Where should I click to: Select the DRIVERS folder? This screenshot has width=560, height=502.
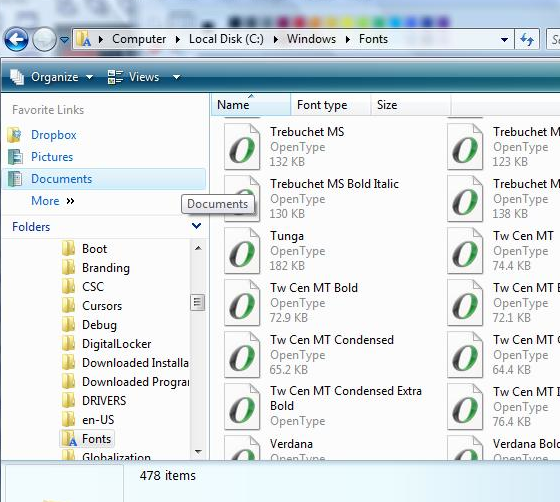coord(104,401)
